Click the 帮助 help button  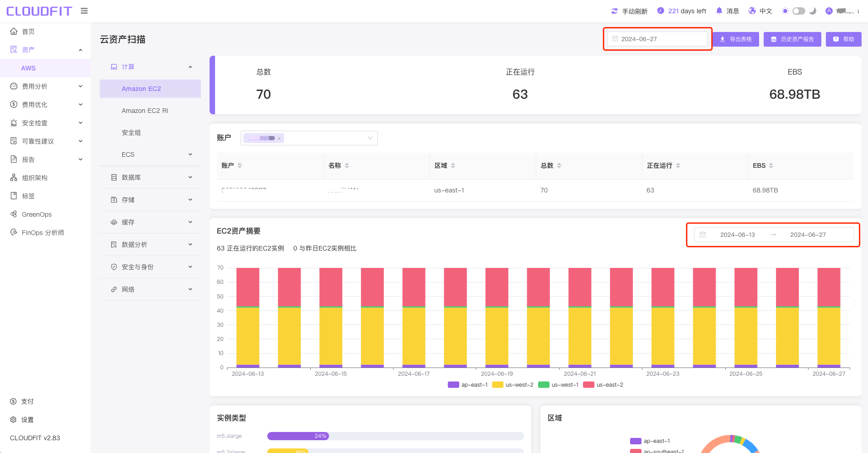[x=844, y=39]
